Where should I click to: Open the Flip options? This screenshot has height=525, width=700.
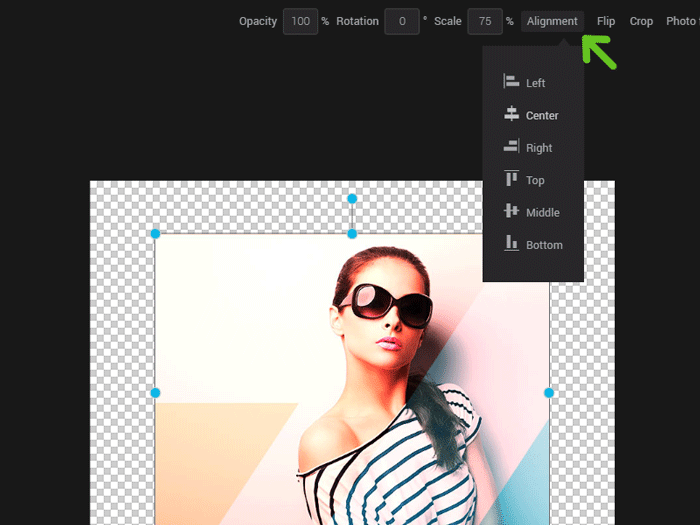click(x=606, y=21)
